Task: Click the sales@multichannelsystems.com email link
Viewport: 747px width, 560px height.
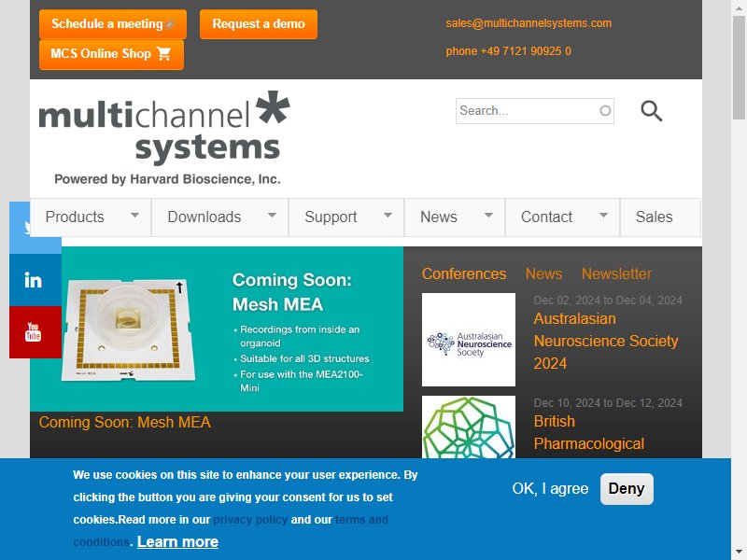Action: tap(529, 22)
